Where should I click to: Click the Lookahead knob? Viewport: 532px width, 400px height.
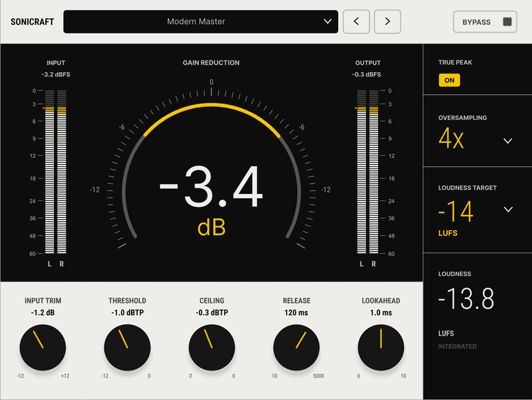tap(381, 347)
